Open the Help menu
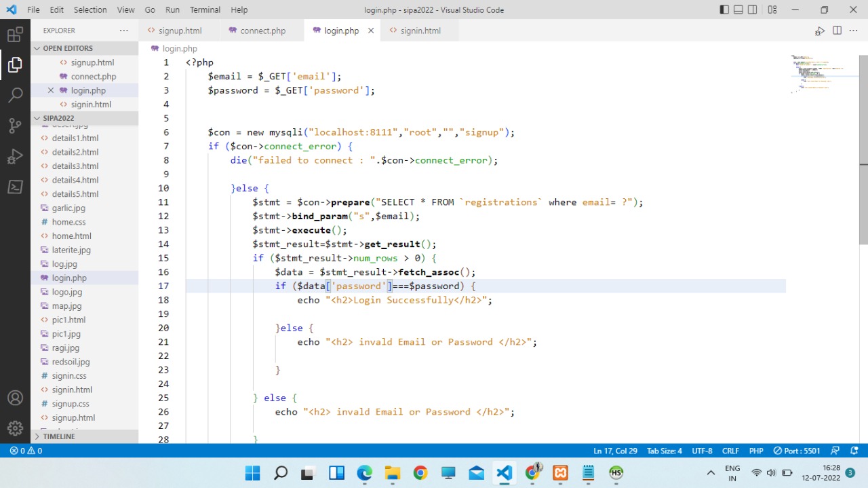Screen dimensions: 868x488 (239, 10)
